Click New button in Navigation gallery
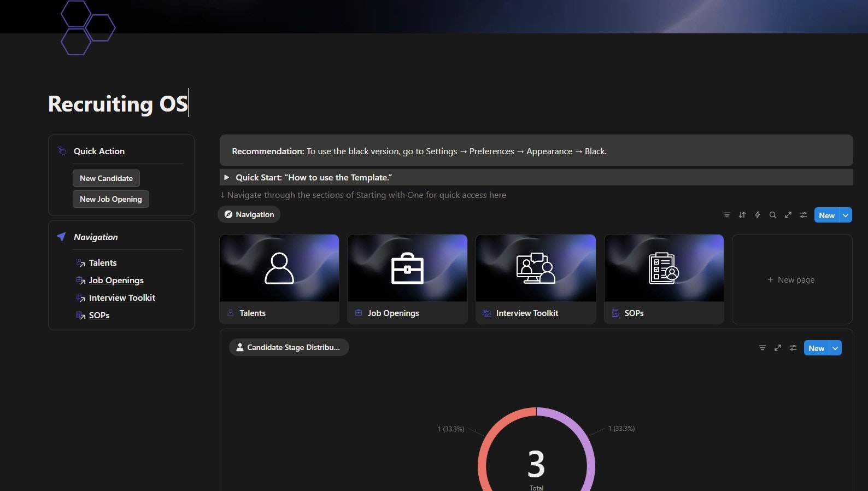 (827, 215)
